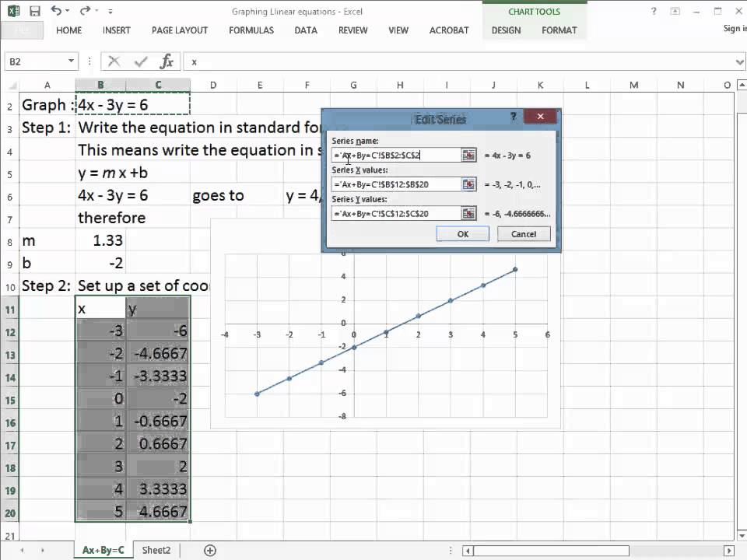Click horizontal scrollbar right arrow
The height and width of the screenshot is (560, 747).
(x=728, y=551)
